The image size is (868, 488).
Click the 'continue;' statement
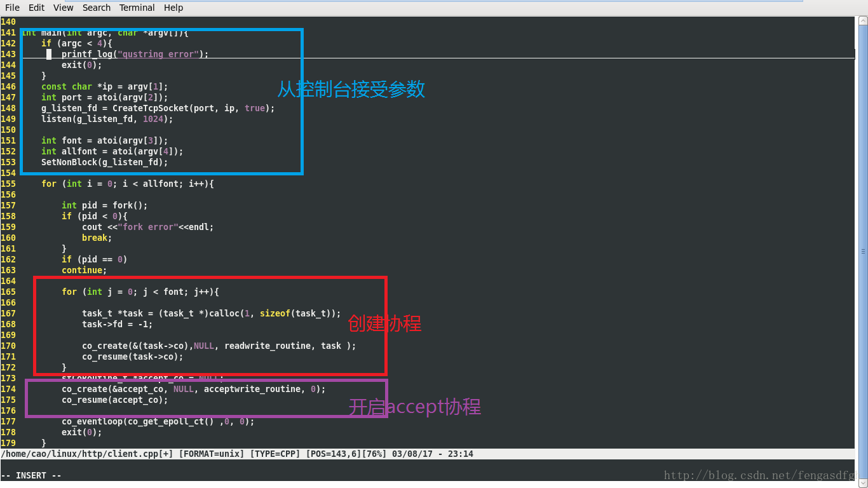point(85,270)
